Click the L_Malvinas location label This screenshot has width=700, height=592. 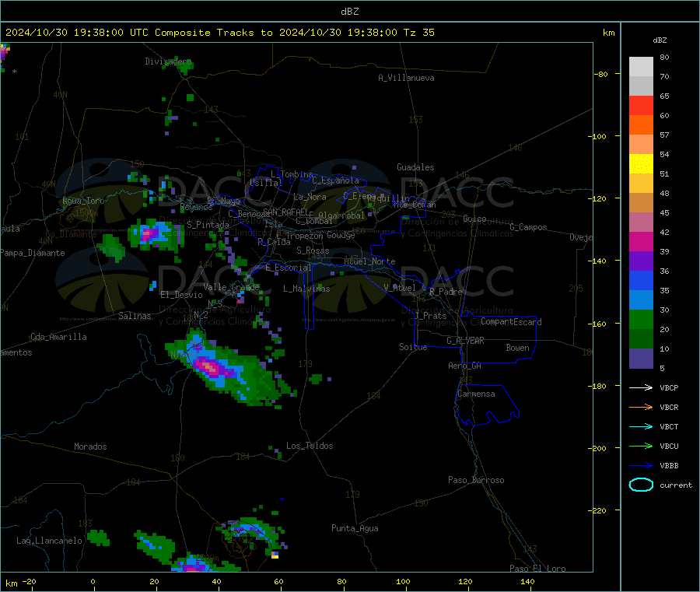306,289
